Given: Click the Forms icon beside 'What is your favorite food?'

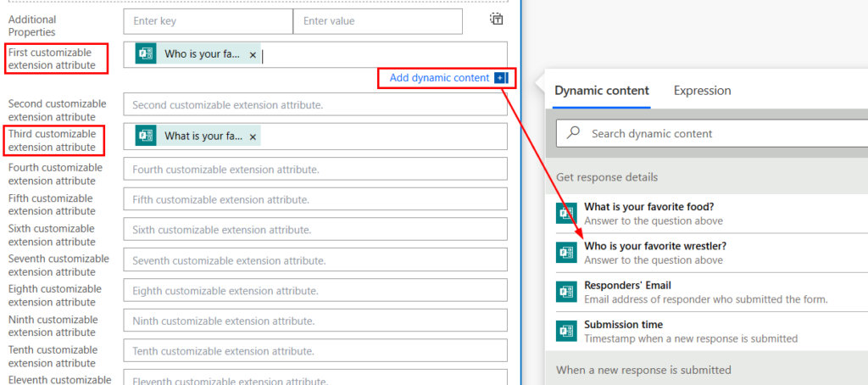Looking at the screenshot, I should [x=566, y=214].
